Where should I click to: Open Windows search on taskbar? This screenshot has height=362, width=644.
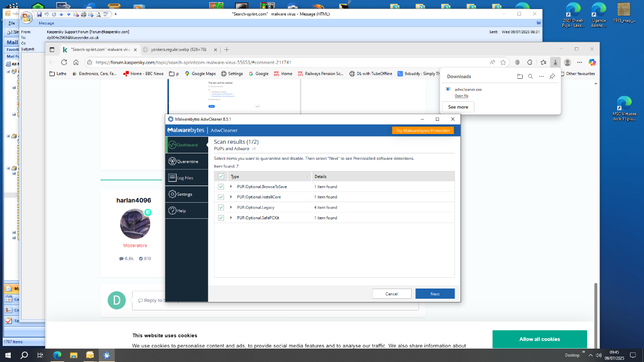coord(24,355)
